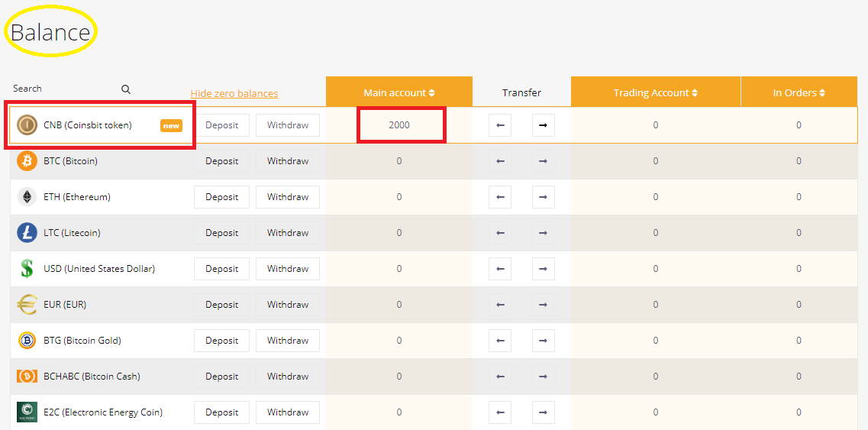Select the E2C (Electronic Energy Coin) label
Screen dimensions: 868x430
(103, 412)
